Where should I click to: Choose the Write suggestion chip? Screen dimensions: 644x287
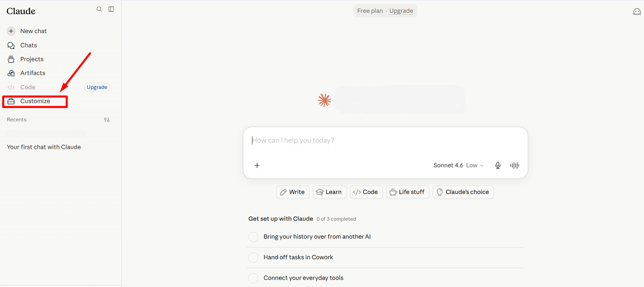[293, 192]
